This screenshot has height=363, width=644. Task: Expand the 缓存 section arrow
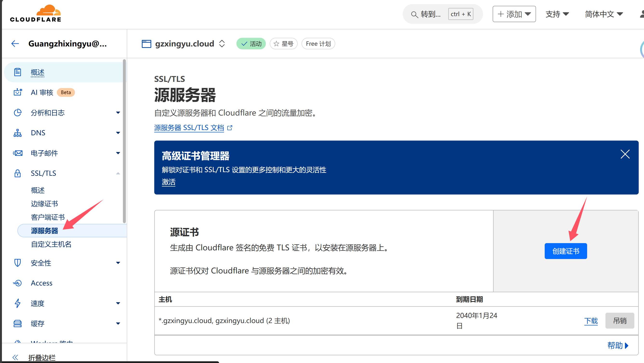[x=118, y=323]
